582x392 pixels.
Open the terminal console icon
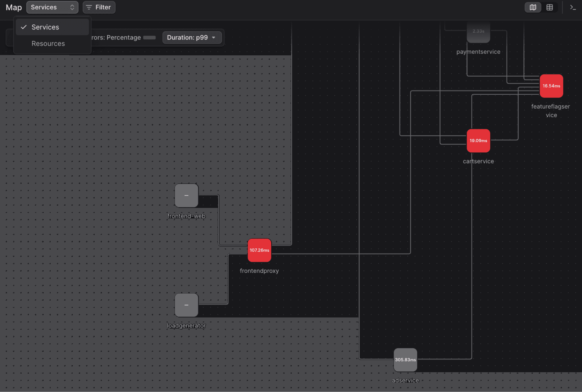click(x=573, y=7)
